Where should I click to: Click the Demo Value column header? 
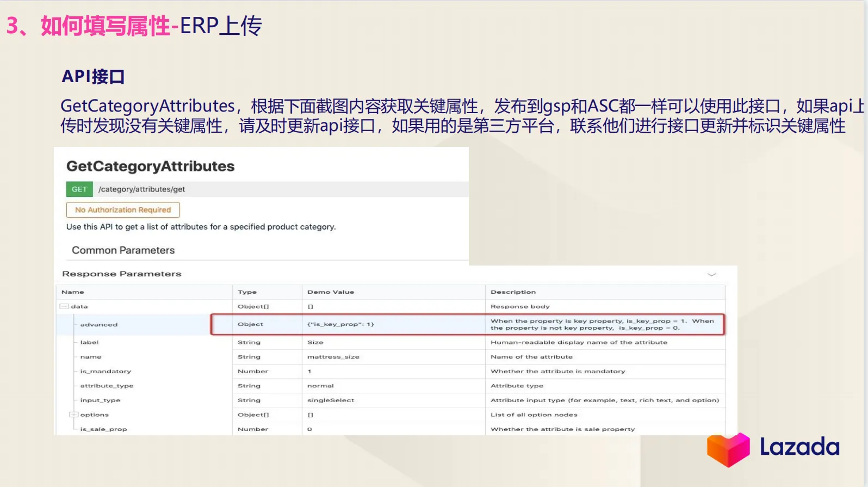click(331, 292)
